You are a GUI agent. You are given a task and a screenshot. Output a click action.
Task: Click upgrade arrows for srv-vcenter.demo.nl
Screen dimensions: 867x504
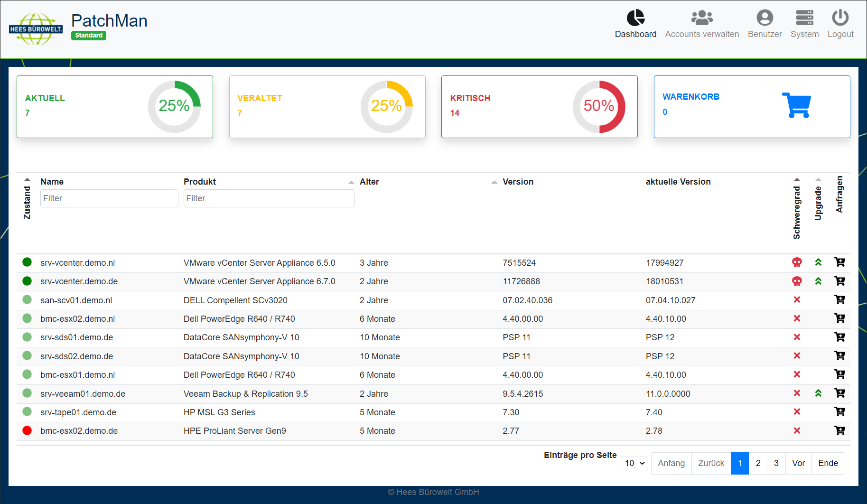pyautogui.click(x=818, y=262)
